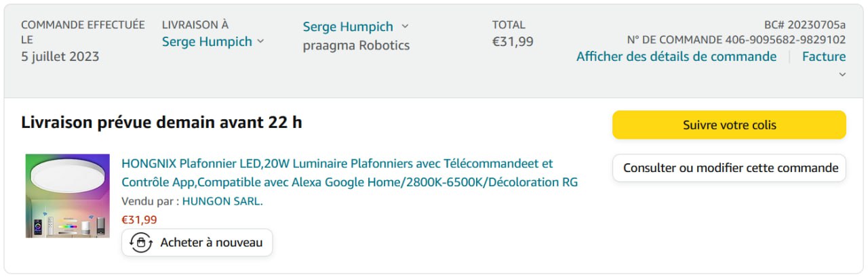
Task: Select Serge Humpich above praagma Robotics
Action: coord(348,27)
